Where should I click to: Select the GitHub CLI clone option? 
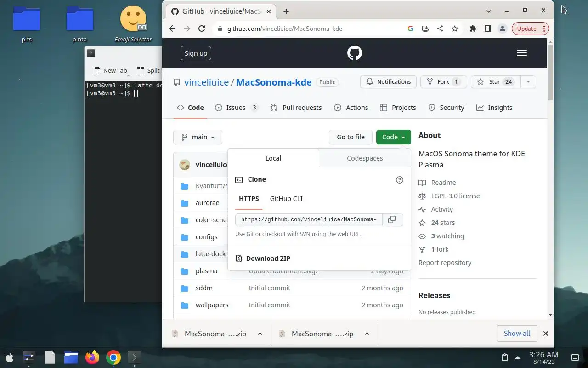(x=286, y=199)
